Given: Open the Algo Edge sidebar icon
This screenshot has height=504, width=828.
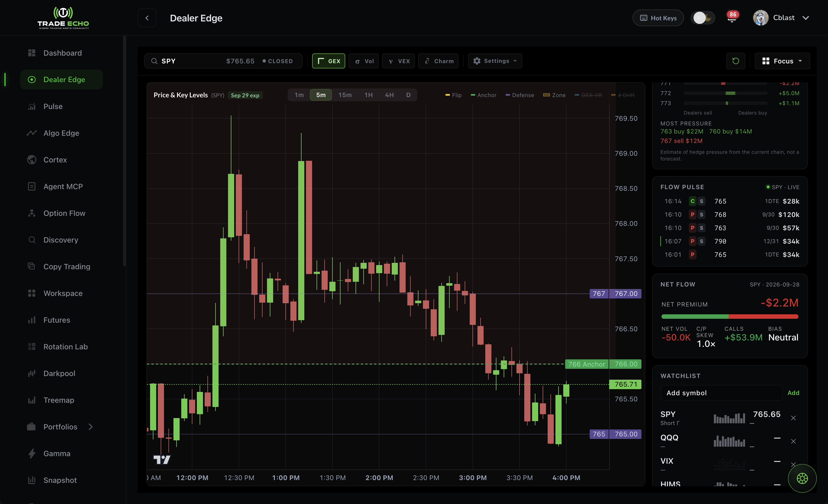Looking at the screenshot, I should (x=31, y=133).
